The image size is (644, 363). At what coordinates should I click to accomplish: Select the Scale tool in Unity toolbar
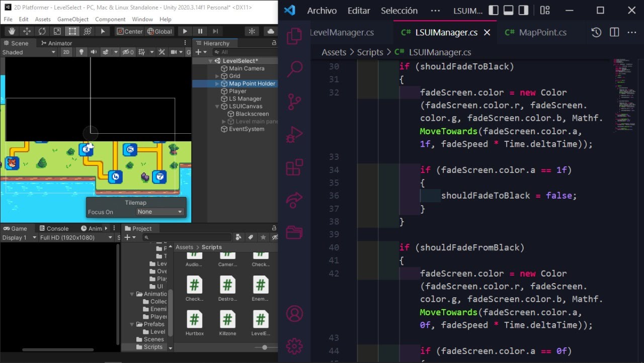pos(57,31)
